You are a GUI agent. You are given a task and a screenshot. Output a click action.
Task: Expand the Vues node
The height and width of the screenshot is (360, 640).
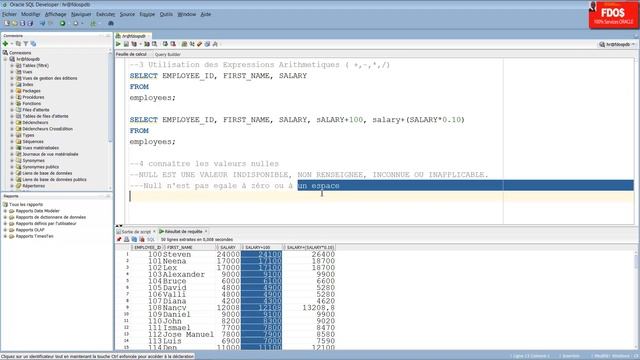(x=12, y=72)
